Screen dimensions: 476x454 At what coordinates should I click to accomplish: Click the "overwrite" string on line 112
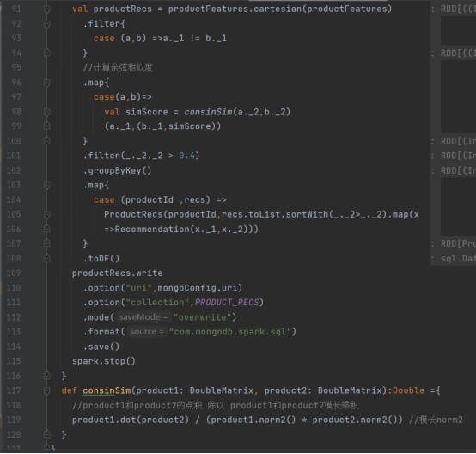202,317
